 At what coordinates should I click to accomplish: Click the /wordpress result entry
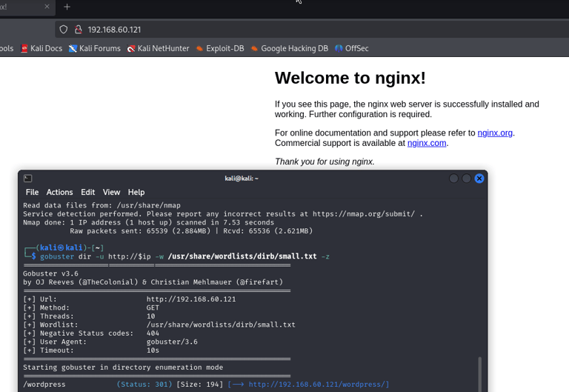point(44,384)
